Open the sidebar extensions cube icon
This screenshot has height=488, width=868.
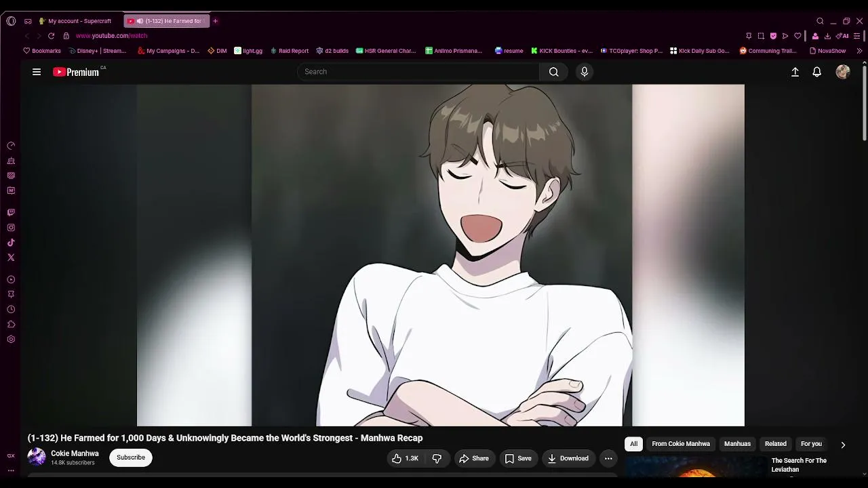[11, 325]
